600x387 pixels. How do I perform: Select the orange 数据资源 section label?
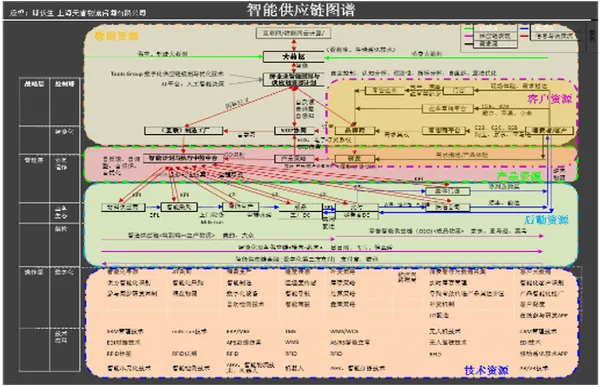(116, 36)
